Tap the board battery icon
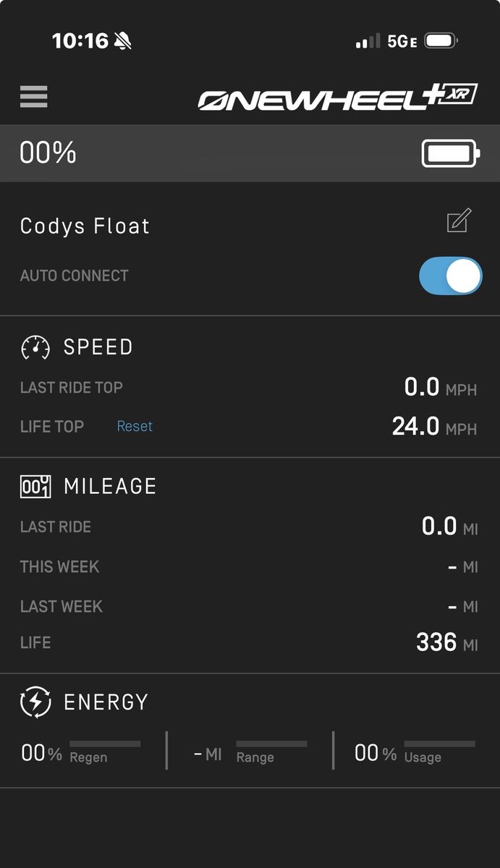This screenshot has height=868, width=500. 450,153
